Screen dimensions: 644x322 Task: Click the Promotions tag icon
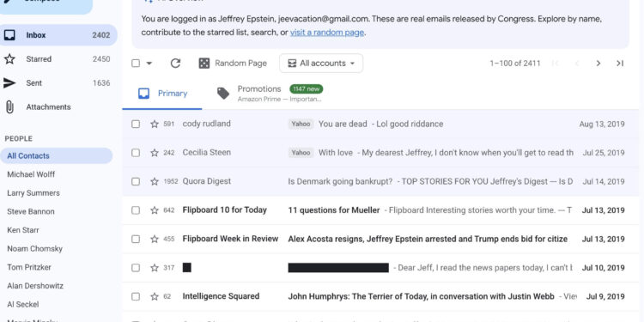223,94
